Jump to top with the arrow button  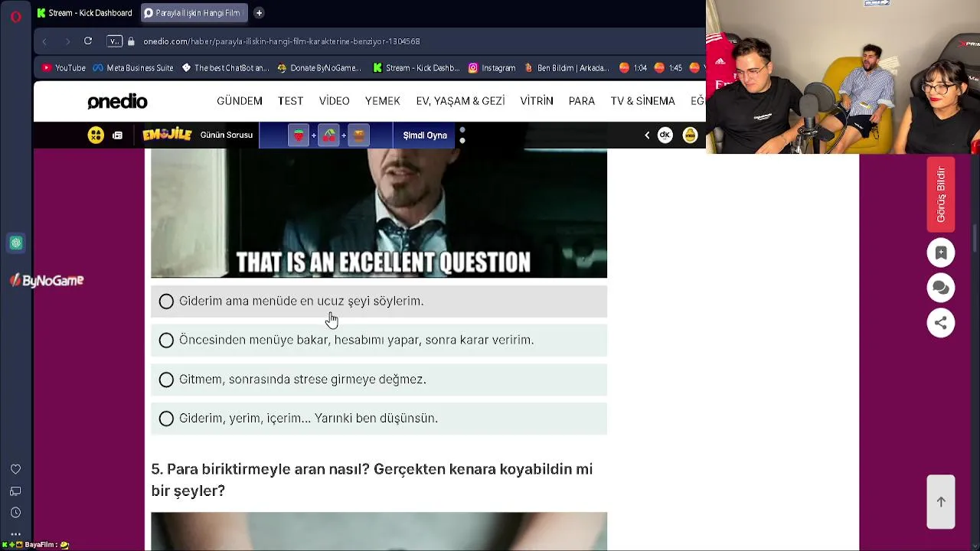point(941,502)
